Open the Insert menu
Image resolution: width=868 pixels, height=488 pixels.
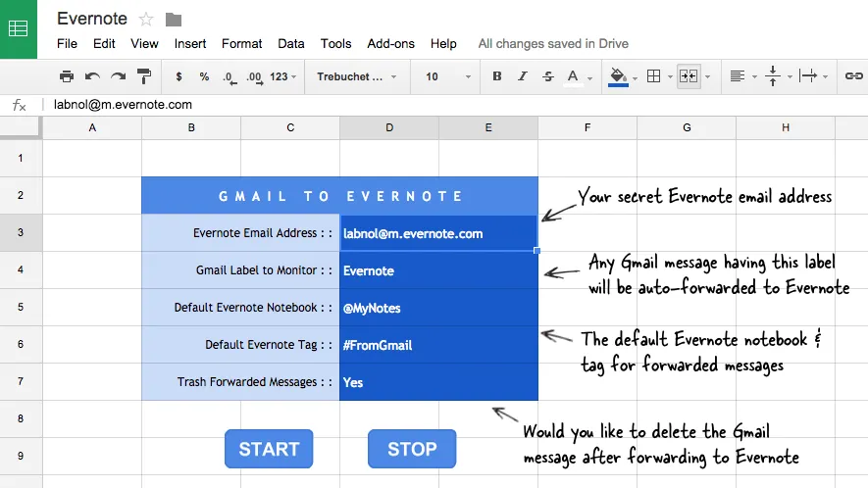[x=190, y=44]
